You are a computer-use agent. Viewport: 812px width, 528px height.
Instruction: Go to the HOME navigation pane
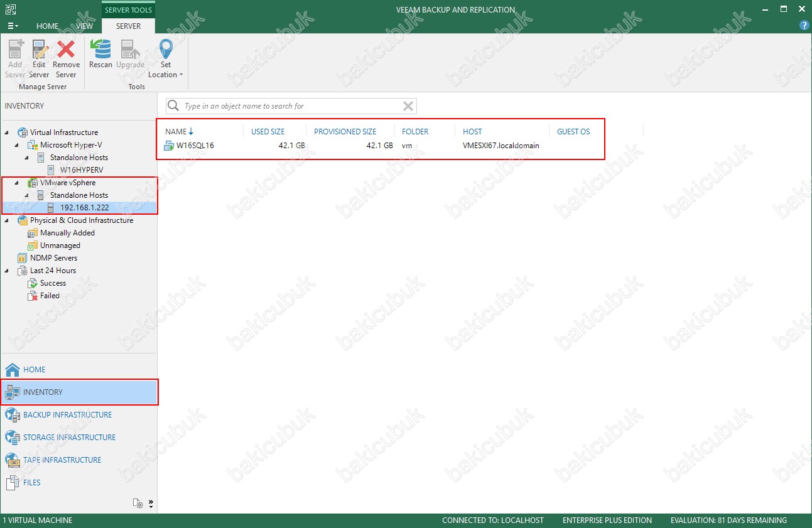(x=78, y=370)
